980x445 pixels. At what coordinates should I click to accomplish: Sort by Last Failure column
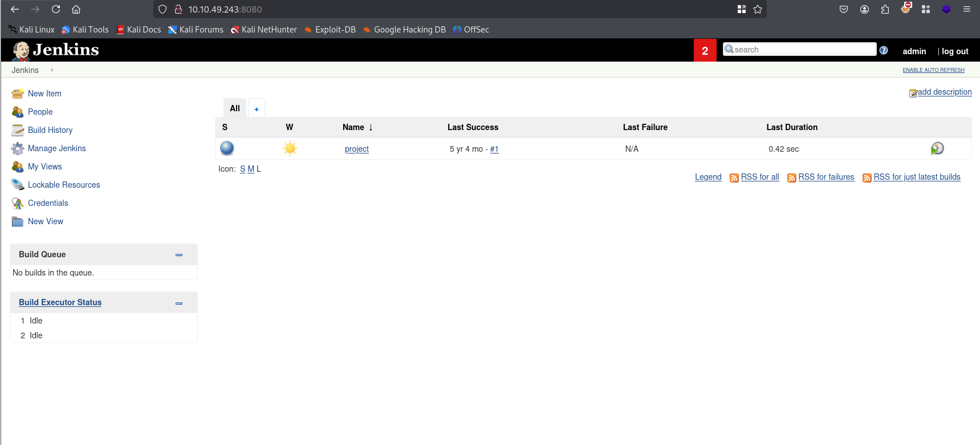[x=645, y=127]
